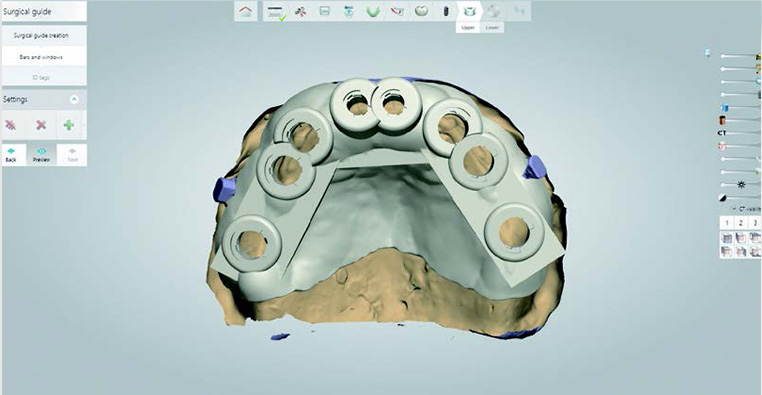Click the brightness slider with sun icon
Viewport: 762px width, 395px height.
(x=741, y=185)
